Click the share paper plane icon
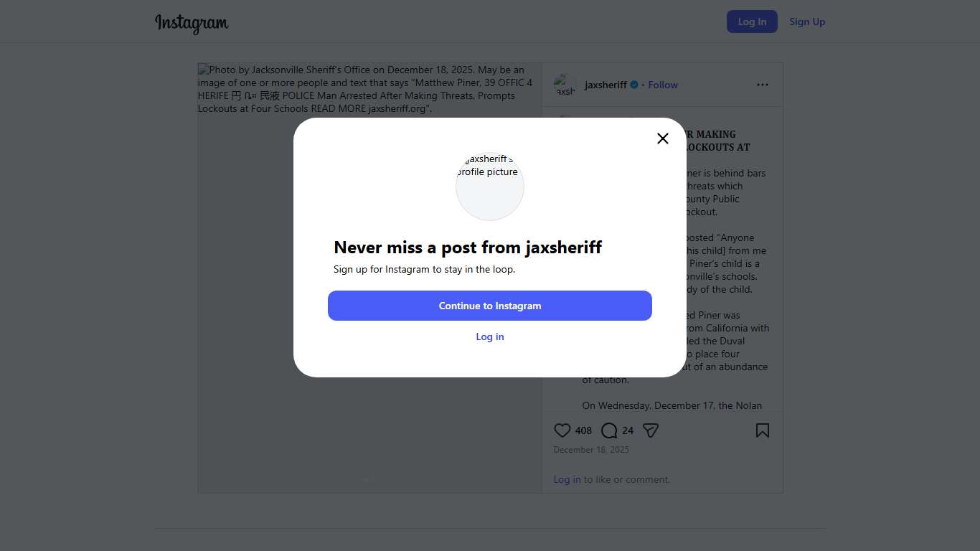 pyautogui.click(x=651, y=430)
